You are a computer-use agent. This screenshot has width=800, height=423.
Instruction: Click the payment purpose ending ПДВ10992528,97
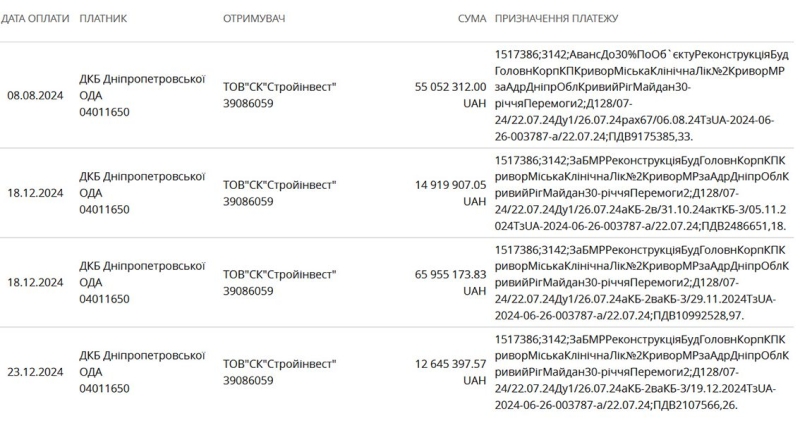tap(642, 282)
